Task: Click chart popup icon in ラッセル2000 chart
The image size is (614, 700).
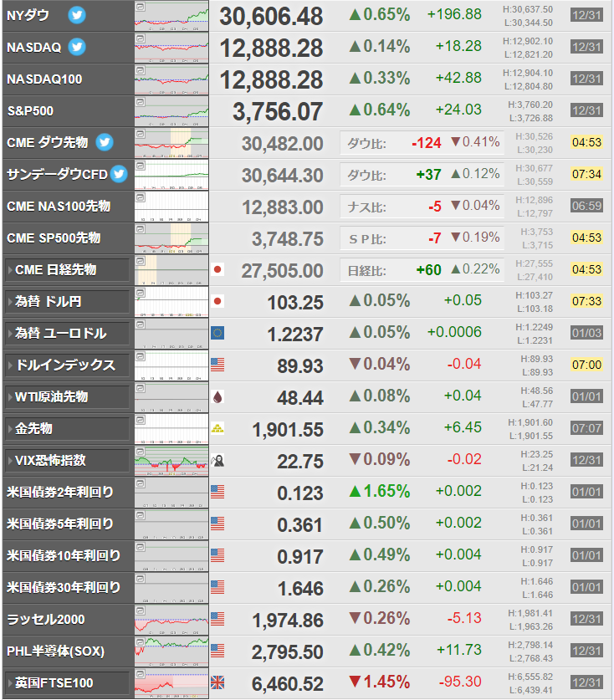Action: (x=141, y=611)
